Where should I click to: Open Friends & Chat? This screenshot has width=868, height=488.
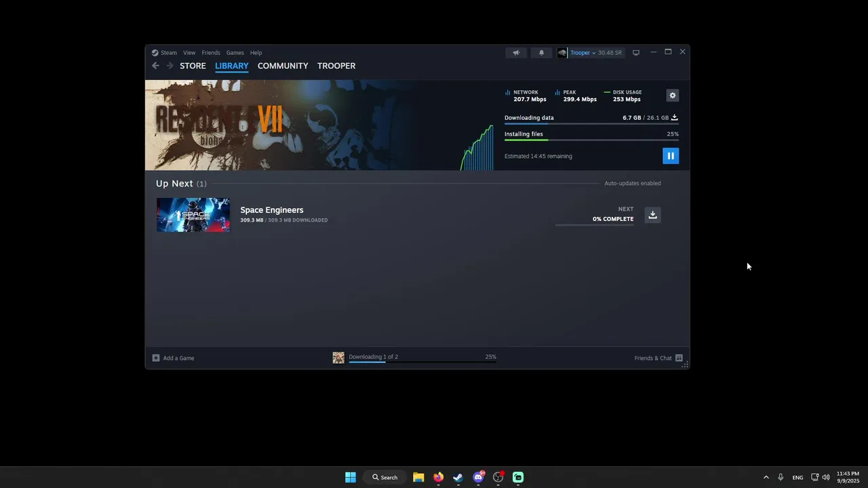[x=653, y=358]
